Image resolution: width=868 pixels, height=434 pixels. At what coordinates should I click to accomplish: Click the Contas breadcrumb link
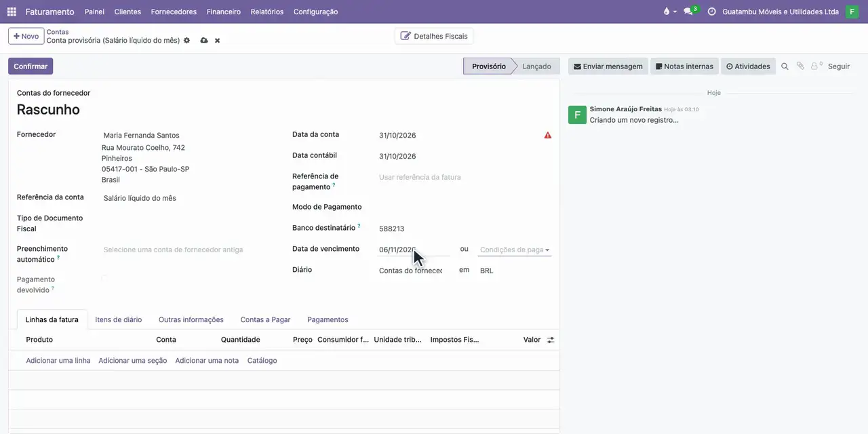58,32
